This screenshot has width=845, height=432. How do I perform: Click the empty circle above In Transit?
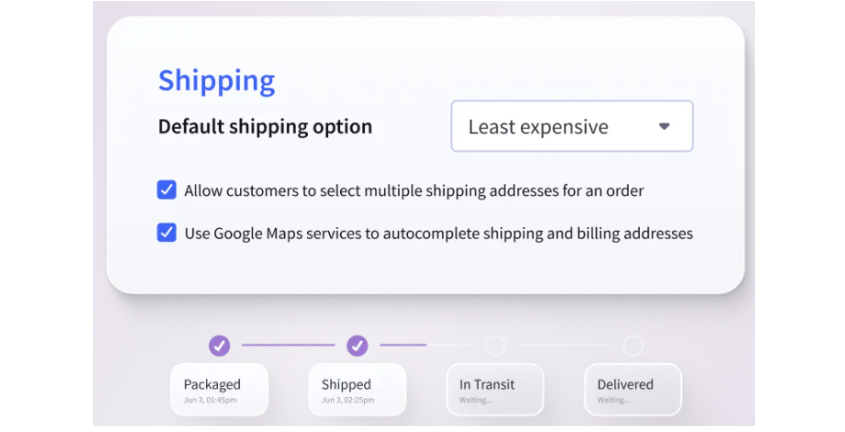pos(495,345)
